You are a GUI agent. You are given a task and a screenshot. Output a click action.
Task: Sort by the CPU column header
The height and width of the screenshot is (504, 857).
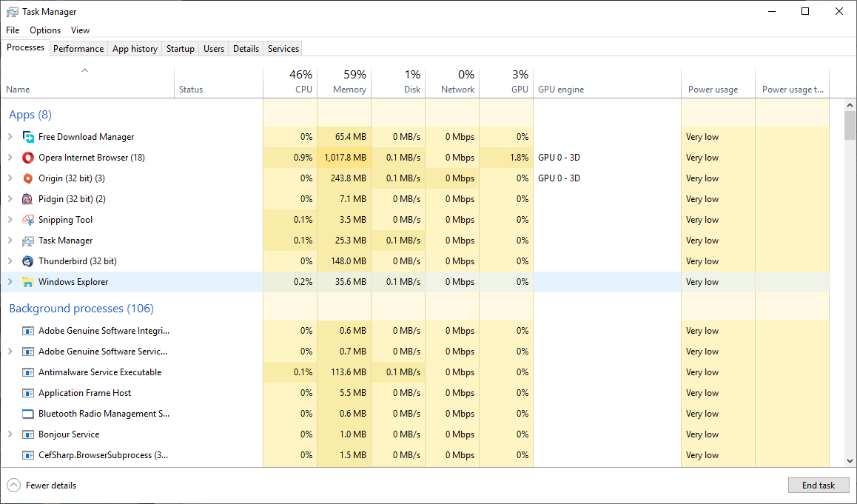point(290,82)
